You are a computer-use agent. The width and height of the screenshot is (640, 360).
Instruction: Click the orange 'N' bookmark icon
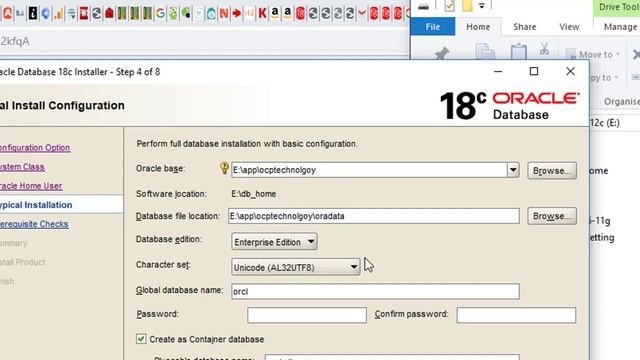pos(224,13)
